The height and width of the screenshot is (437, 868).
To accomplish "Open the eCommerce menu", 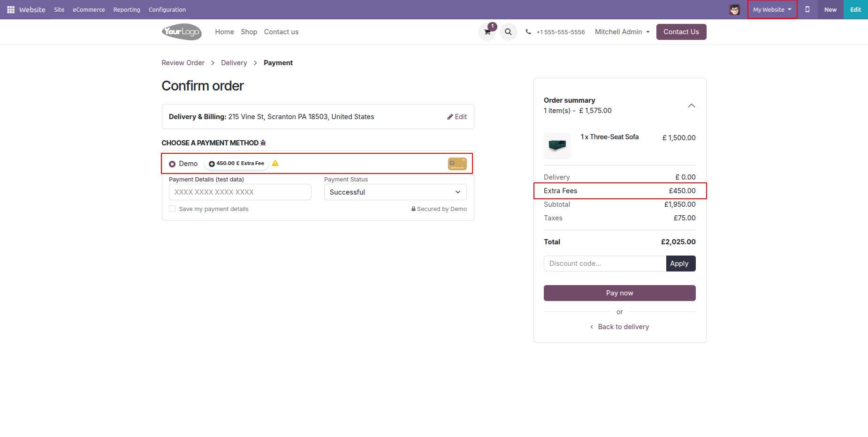I will pos(89,9).
